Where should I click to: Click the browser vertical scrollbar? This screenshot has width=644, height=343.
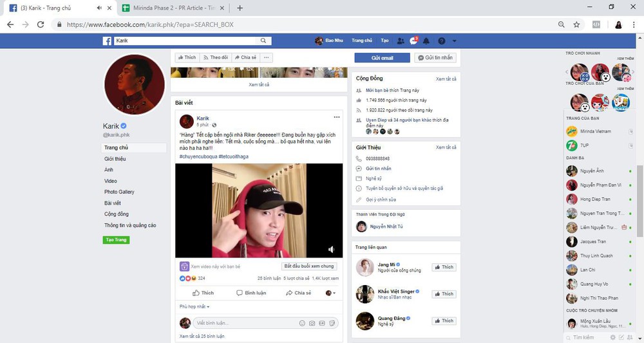(x=639, y=201)
